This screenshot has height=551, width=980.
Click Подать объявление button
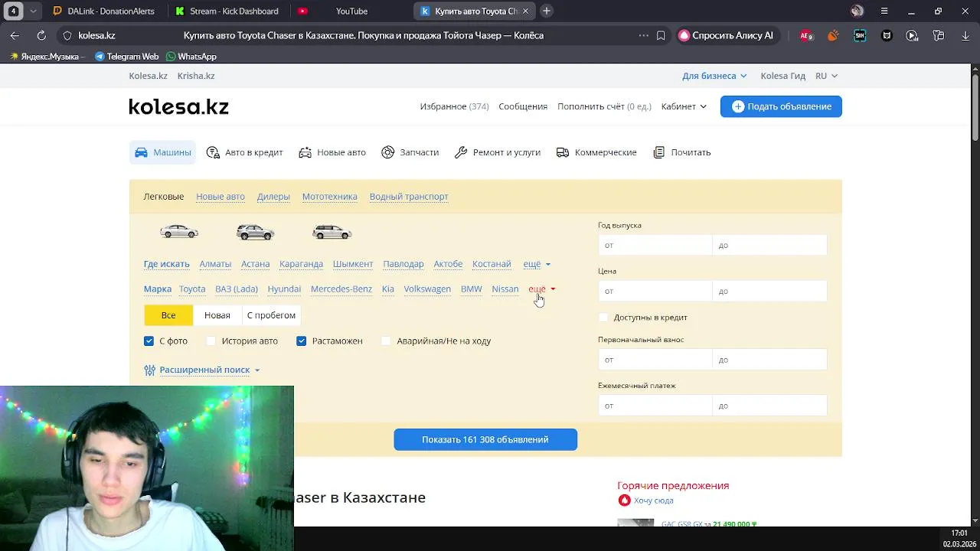pyautogui.click(x=781, y=106)
